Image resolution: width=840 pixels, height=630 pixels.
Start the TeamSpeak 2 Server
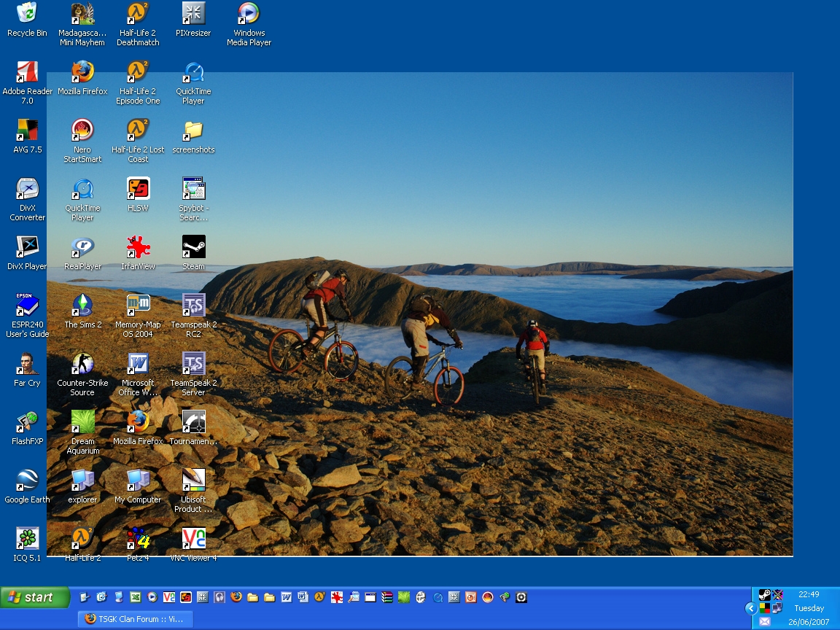click(193, 365)
